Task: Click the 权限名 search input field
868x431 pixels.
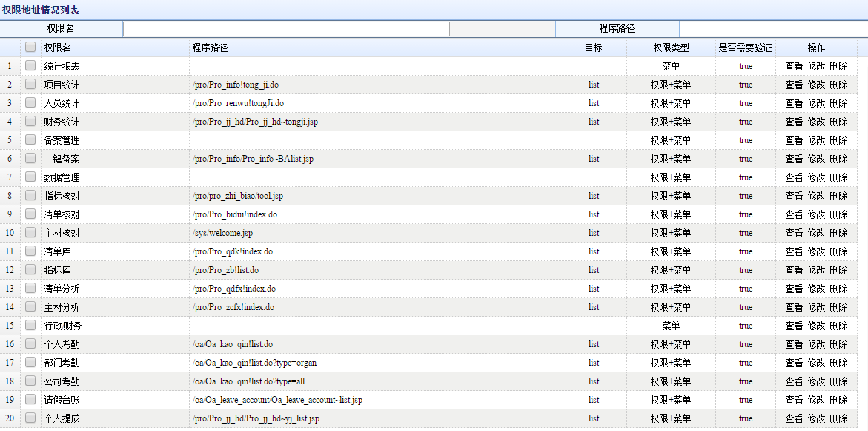Action: [x=286, y=29]
